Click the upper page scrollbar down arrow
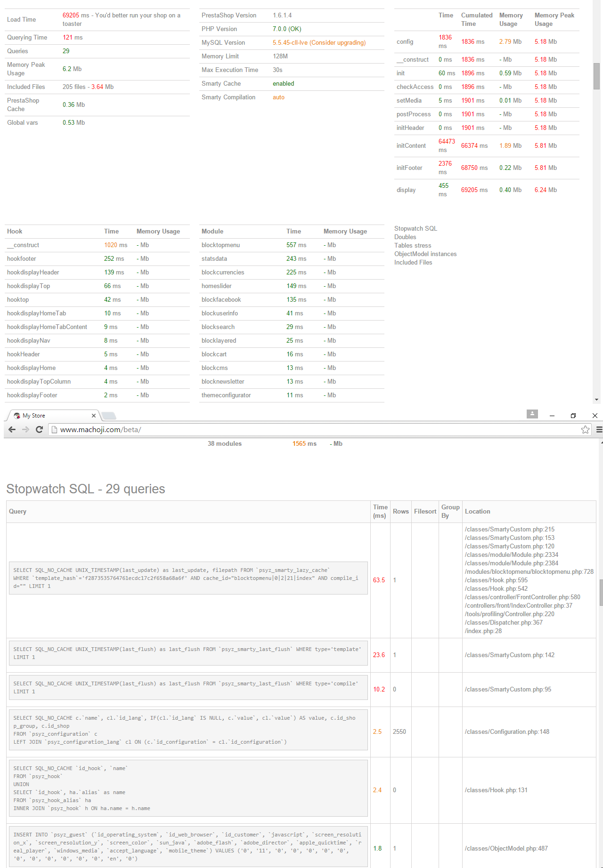The width and height of the screenshot is (603, 868). click(x=596, y=400)
